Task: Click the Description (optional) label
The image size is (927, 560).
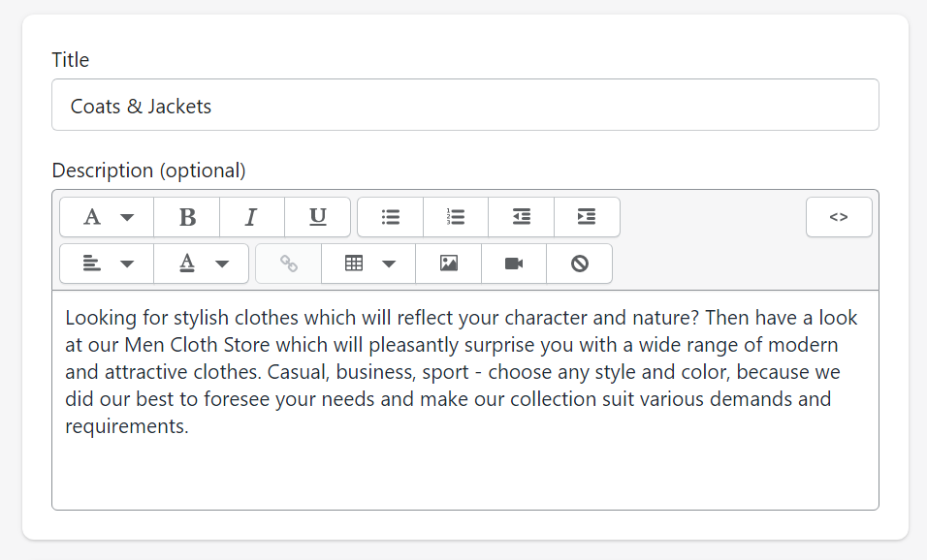Action: coord(148,171)
